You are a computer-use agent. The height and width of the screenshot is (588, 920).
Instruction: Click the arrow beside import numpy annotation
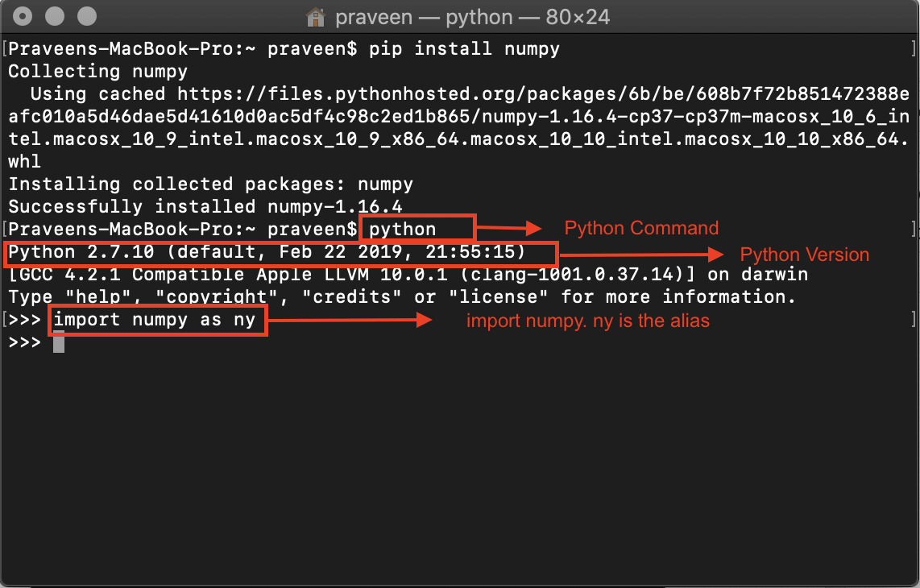[x=354, y=320]
